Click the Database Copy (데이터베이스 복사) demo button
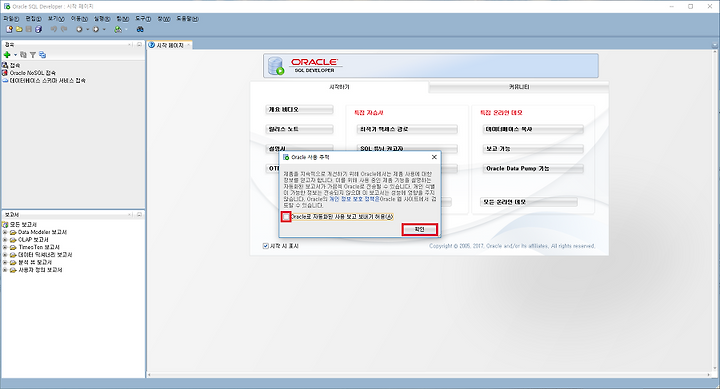Viewport: 720px width, 389px height. (533, 130)
